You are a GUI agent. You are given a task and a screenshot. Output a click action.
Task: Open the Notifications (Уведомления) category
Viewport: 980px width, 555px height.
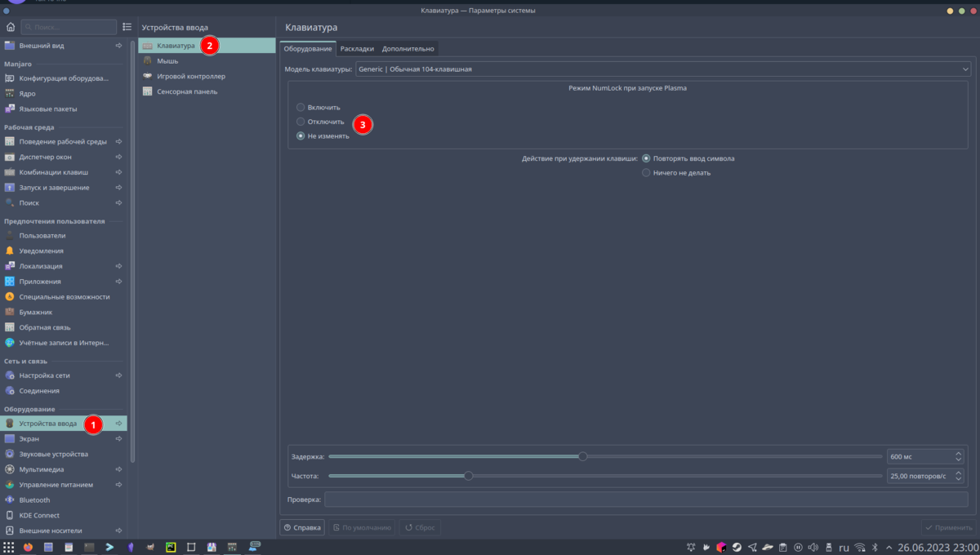(64, 251)
